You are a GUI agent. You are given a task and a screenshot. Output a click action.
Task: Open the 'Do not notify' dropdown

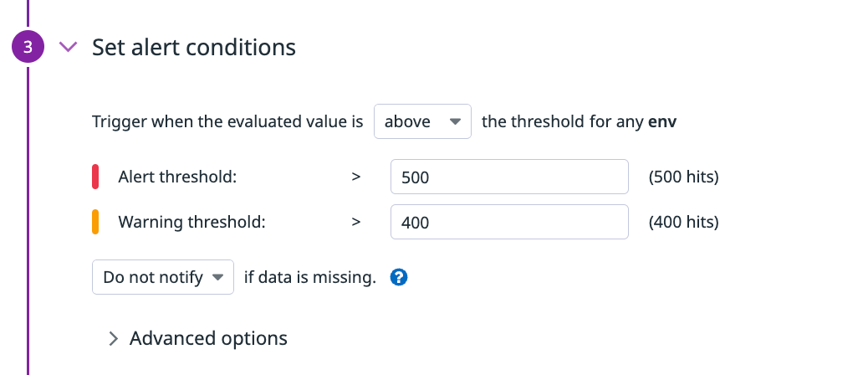tap(163, 277)
